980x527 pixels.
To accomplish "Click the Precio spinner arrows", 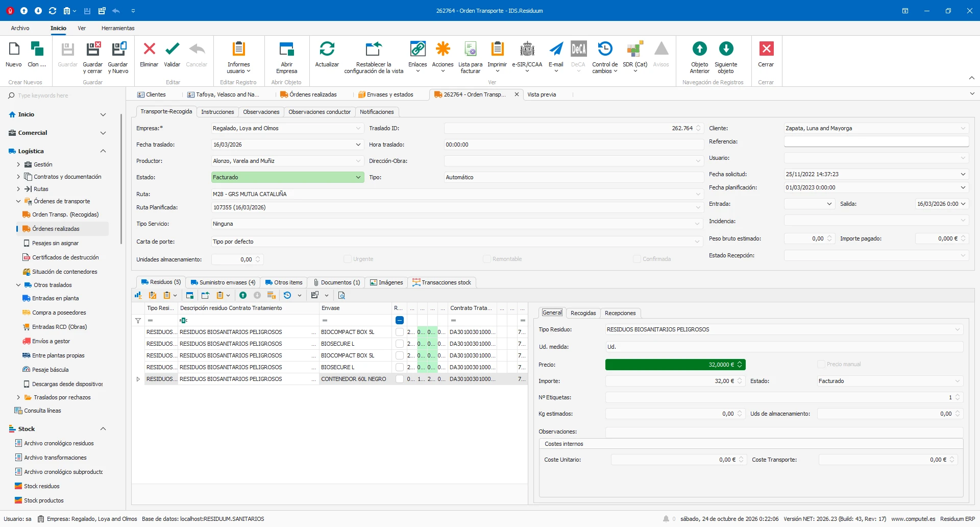I will pos(740,364).
